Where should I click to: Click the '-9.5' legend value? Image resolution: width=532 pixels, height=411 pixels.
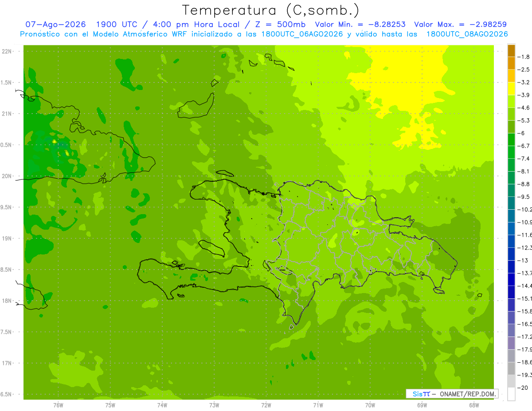(x=524, y=197)
